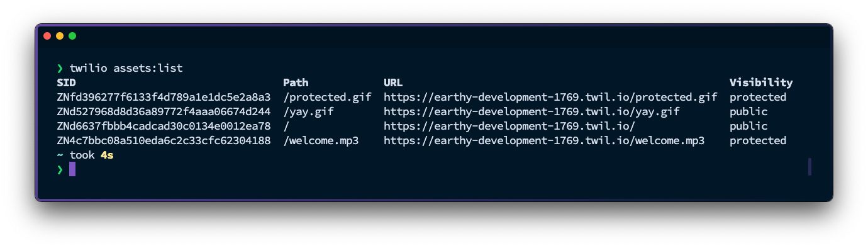868x248 pixels.
Task: Click the yellow minimize window button
Action: pos(60,36)
